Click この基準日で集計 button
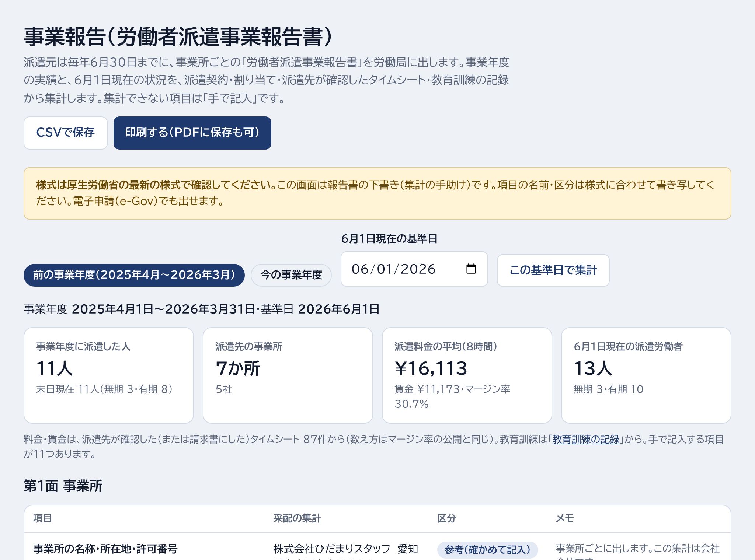The image size is (755, 560). point(553,270)
